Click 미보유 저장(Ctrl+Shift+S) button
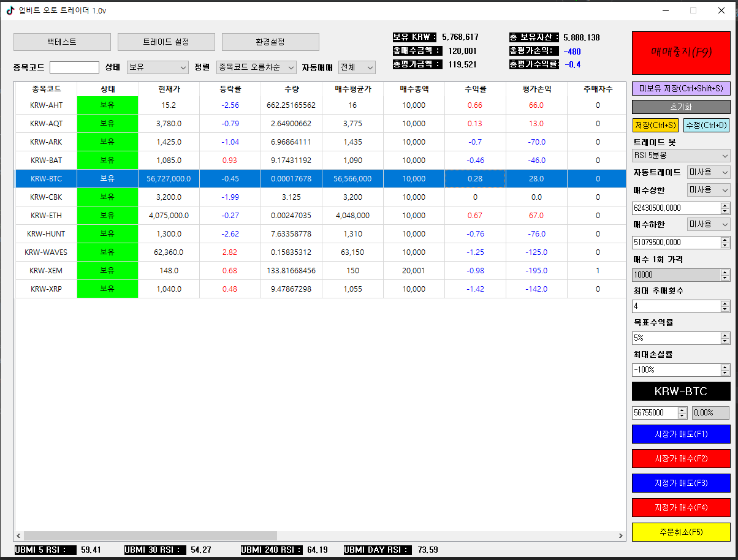The width and height of the screenshot is (738, 560). coord(681,88)
